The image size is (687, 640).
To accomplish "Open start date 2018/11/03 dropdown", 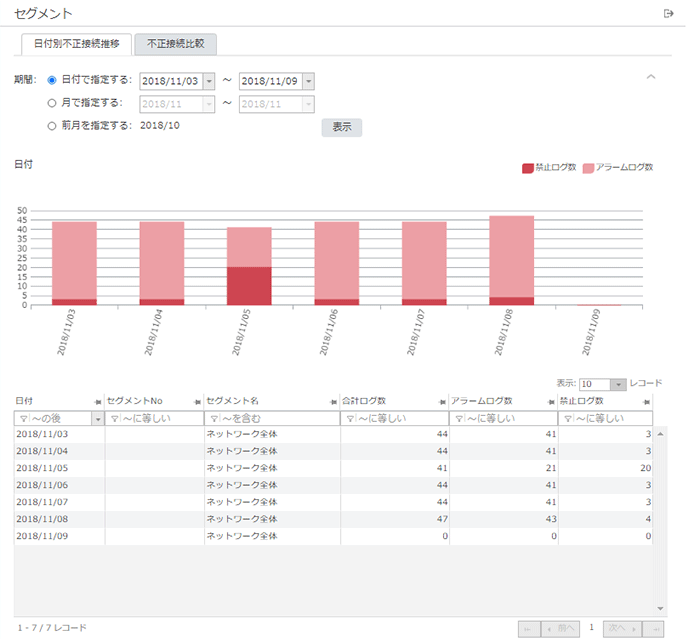I will point(209,81).
